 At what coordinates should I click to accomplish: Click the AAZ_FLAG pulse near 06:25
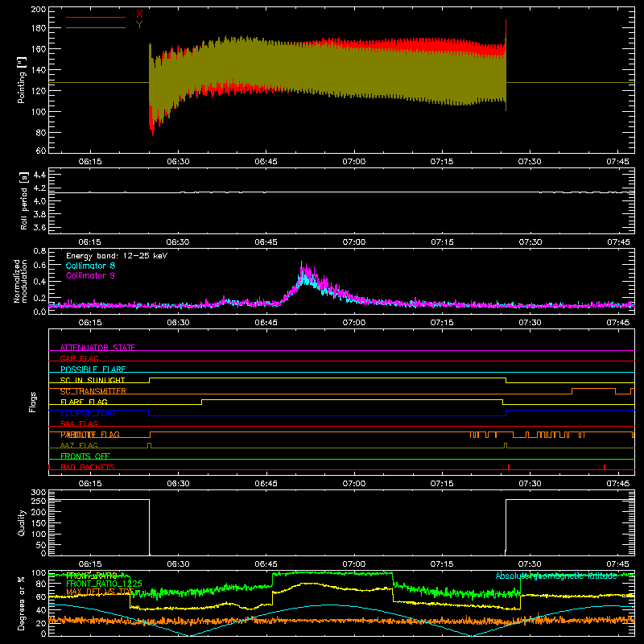149,445
